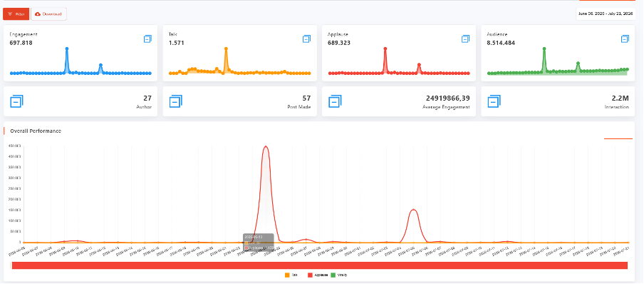Open the copy icon on Applause card
644x284 pixels.
465,39
